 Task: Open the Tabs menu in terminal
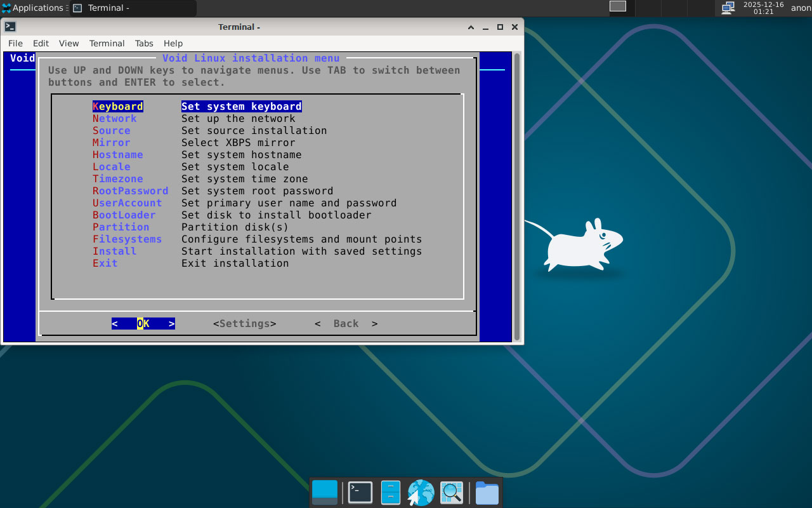pyautogui.click(x=144, y=43)
